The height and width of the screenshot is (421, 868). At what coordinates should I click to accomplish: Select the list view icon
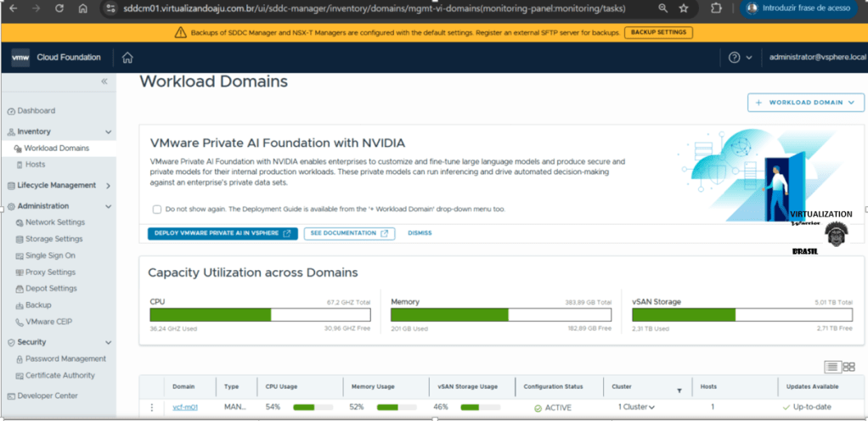[x=832, y=367]
